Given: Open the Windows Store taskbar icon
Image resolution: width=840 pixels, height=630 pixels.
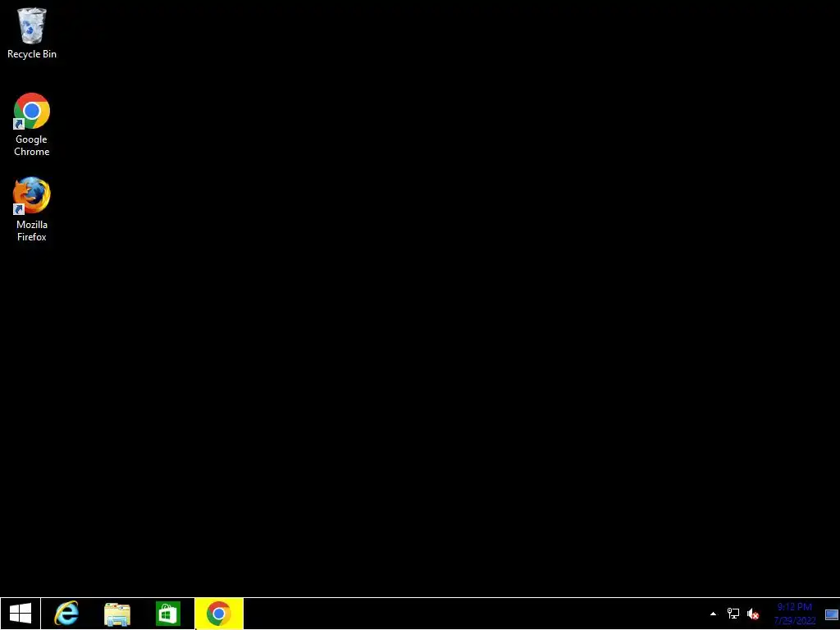Looking at the screenshot, I should [167, 614].
